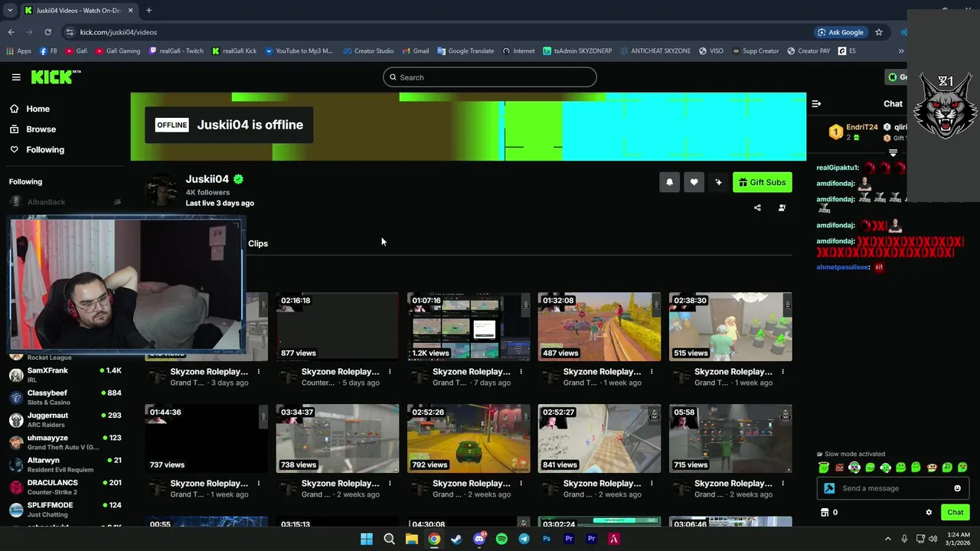Open options menu for the 877 views video

pyautogui.click(x=390, y=372)
